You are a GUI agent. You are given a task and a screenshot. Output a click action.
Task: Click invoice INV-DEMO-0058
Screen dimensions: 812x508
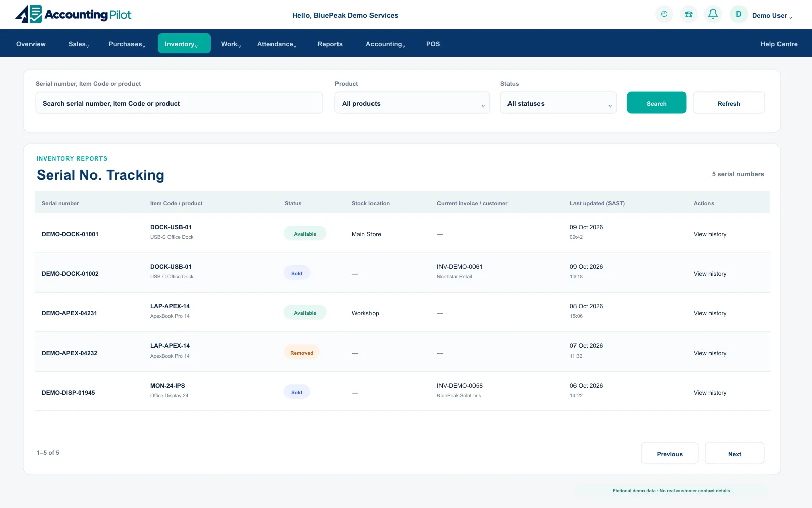click(460, 386)
